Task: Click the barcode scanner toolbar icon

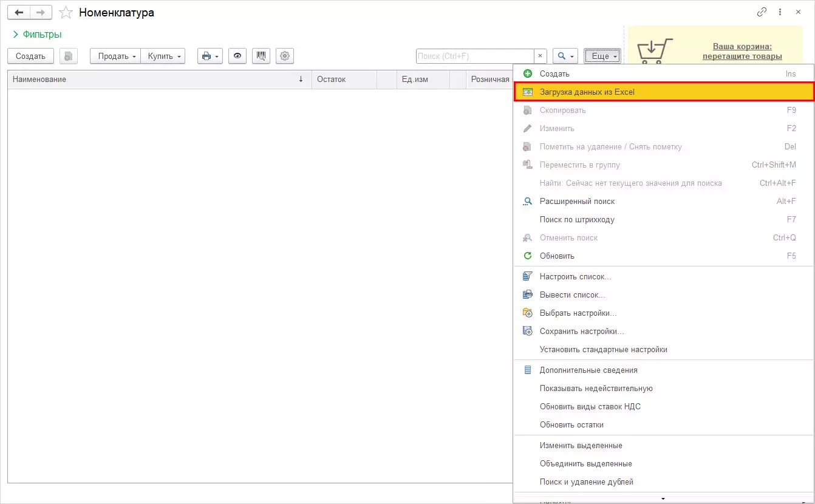Action: click(261, 56)
